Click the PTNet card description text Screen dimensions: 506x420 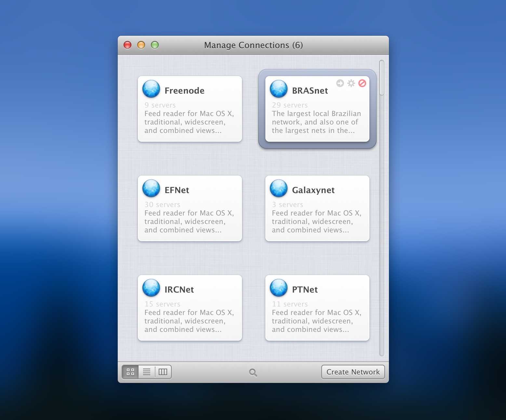click(x=317, y=321)
